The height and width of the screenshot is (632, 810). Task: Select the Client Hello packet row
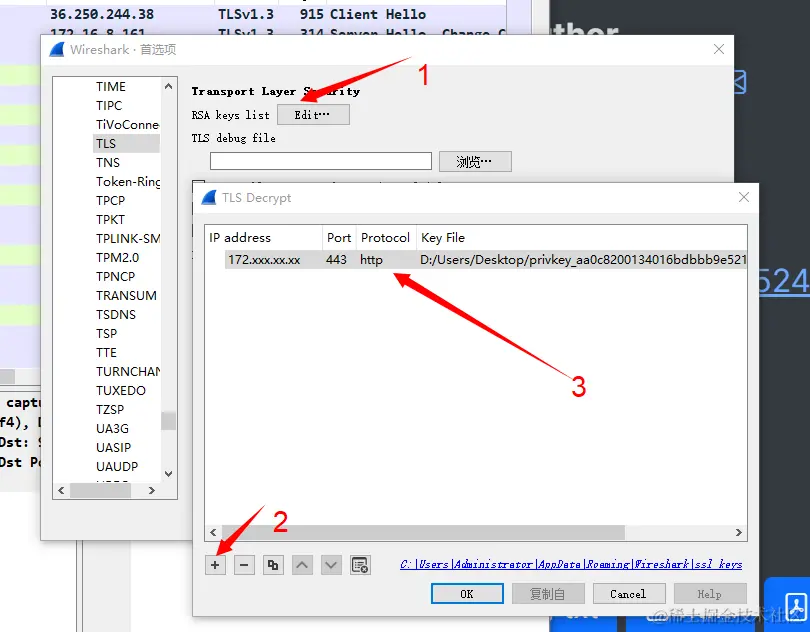253,14
